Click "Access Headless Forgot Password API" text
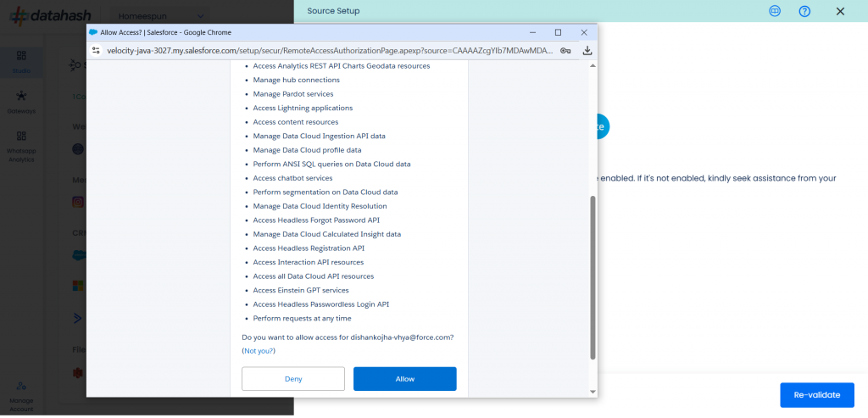868x418 pixels. 316,220
